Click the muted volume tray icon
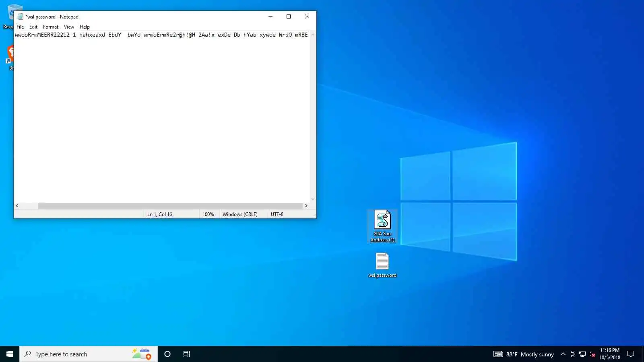The width and height of the screenshot is (644, 362). 592,354
